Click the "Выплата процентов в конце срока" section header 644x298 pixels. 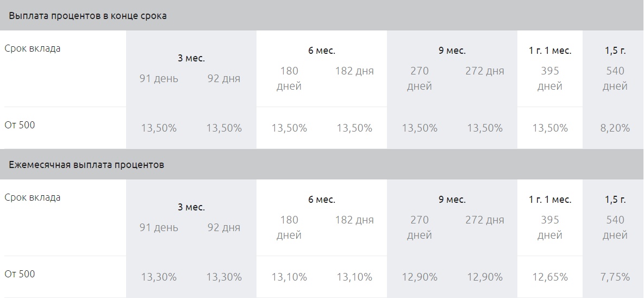(88, 16)
